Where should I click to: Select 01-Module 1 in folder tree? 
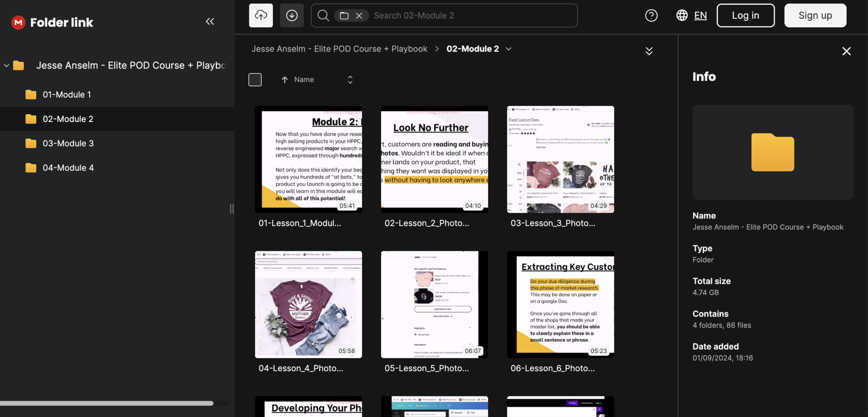(66, 95)
